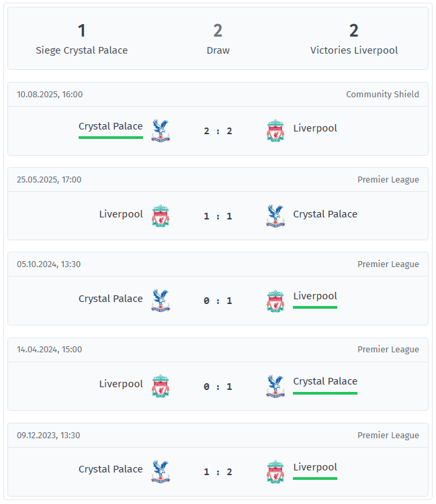Open Crystal Palace crest in the 09.12.2023 match
This screenshot has width=436, height=504.
[161, 472]
